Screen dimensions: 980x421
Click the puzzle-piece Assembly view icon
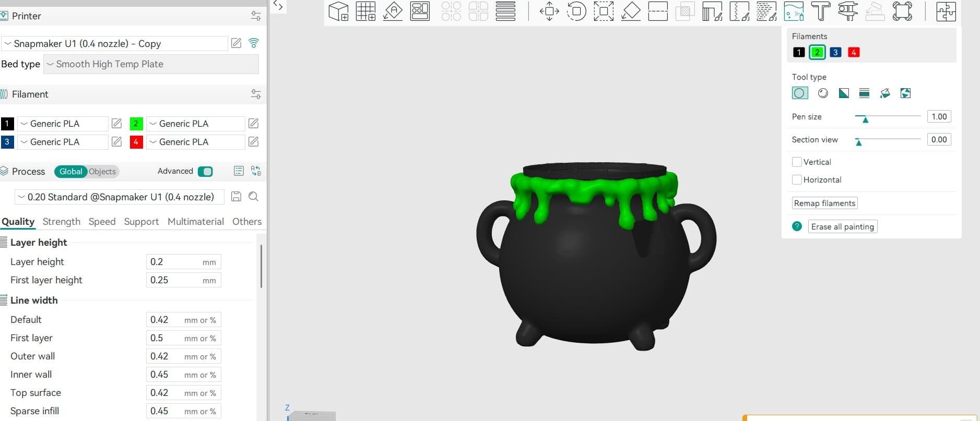click(x=946, y=11)
